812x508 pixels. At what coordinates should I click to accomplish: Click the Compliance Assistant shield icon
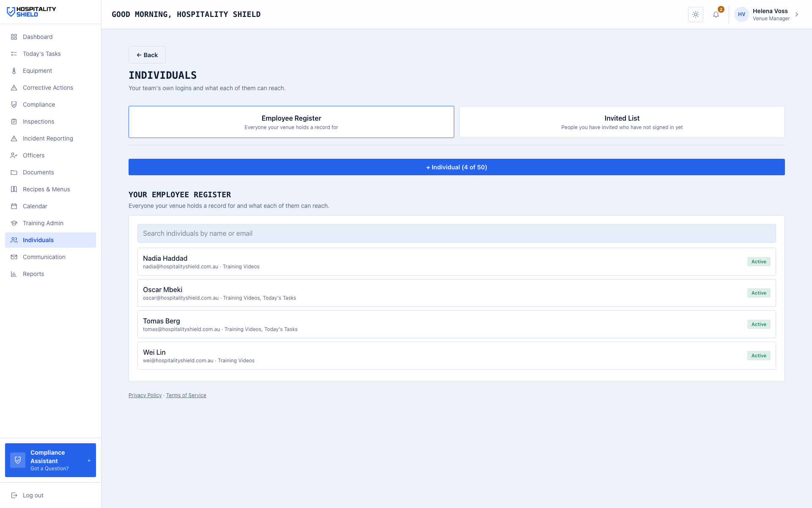[18, 460]
